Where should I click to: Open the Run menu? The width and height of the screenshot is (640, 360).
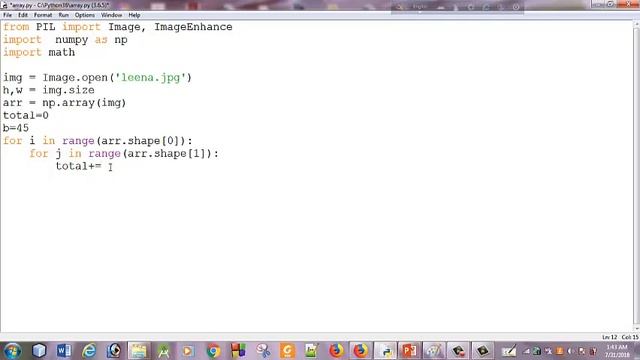[64, 15]
